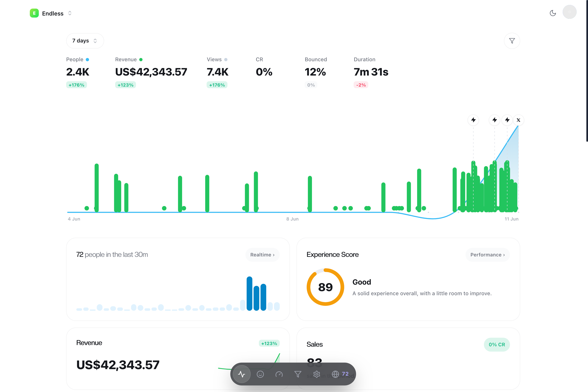Toggle the People metric on the chart
Screen dimensions: 588x392
pyautogui.click(x=78, y=59)
